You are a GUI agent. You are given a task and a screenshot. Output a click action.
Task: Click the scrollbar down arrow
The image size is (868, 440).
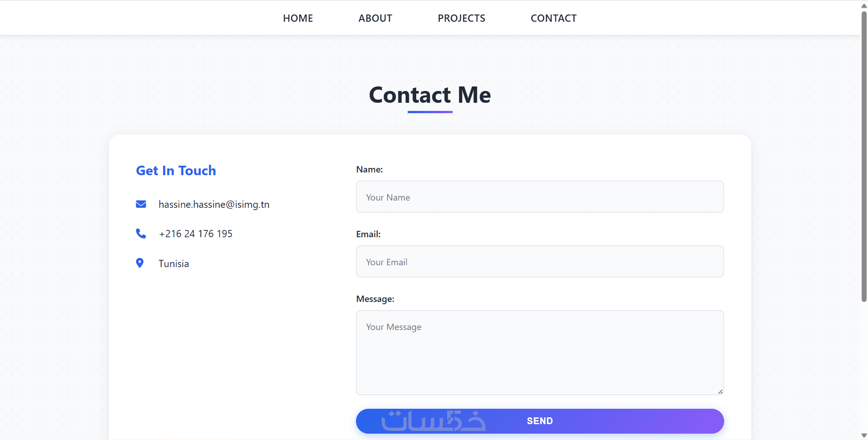point(864,435)
